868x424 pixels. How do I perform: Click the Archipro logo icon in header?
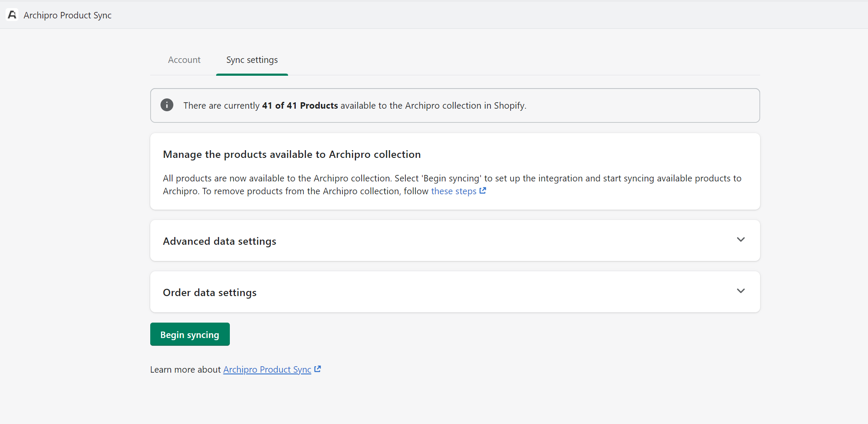[x=12, y=15]
